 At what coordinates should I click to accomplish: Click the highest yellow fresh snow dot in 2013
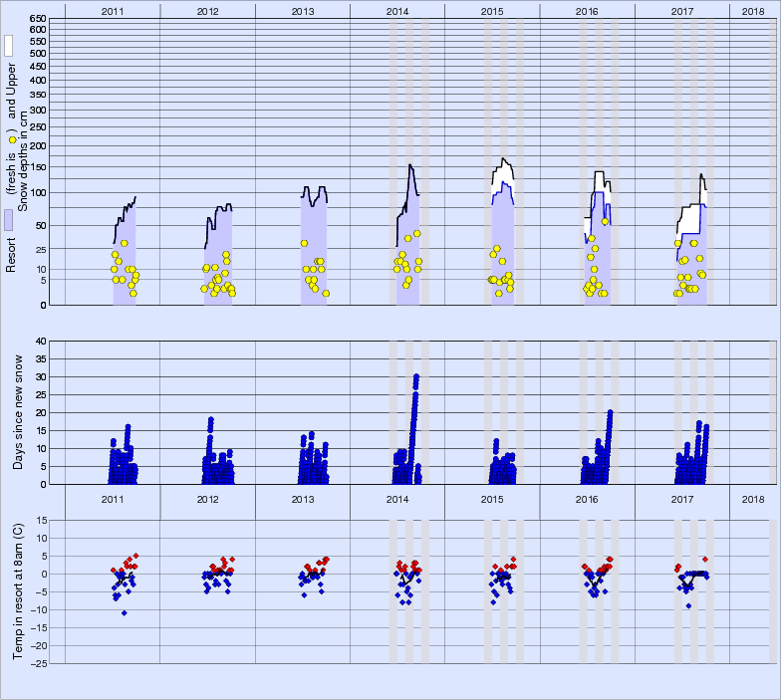click(x=304, y=243)
